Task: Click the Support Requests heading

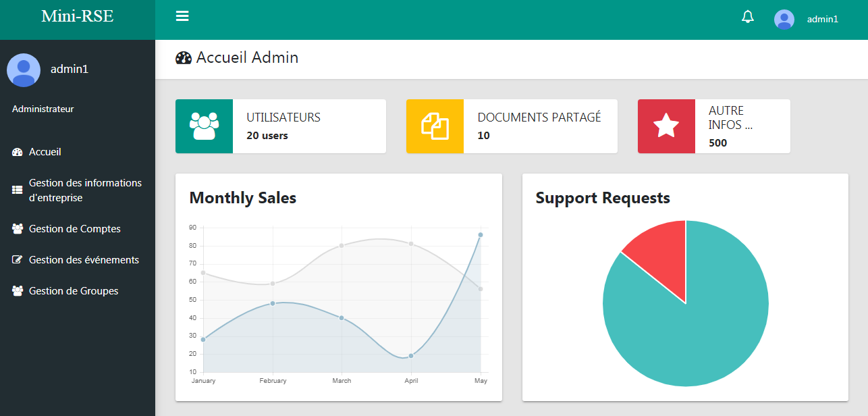Action: click(x=603, y=198)
